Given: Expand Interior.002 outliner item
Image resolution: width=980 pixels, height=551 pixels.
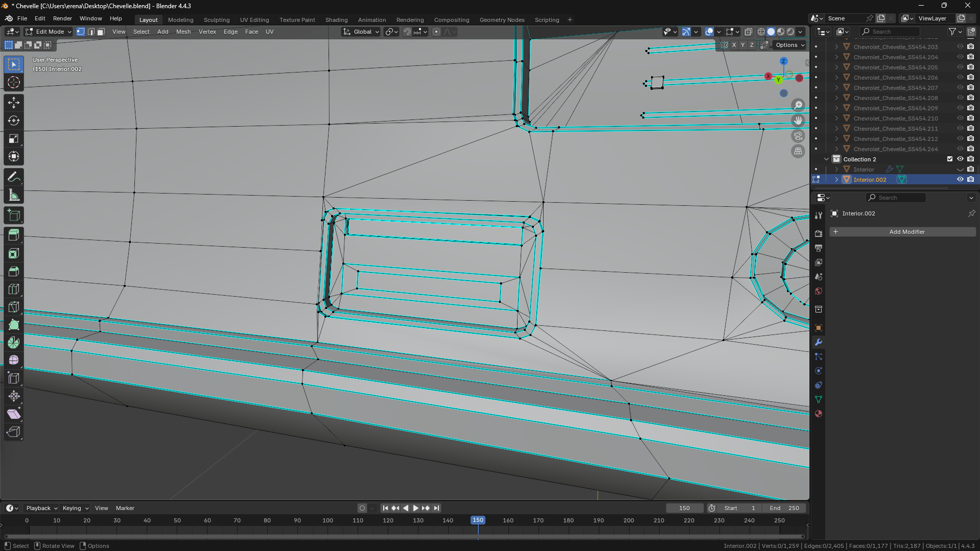Looking at the screenshot, I should click(836, 179).
